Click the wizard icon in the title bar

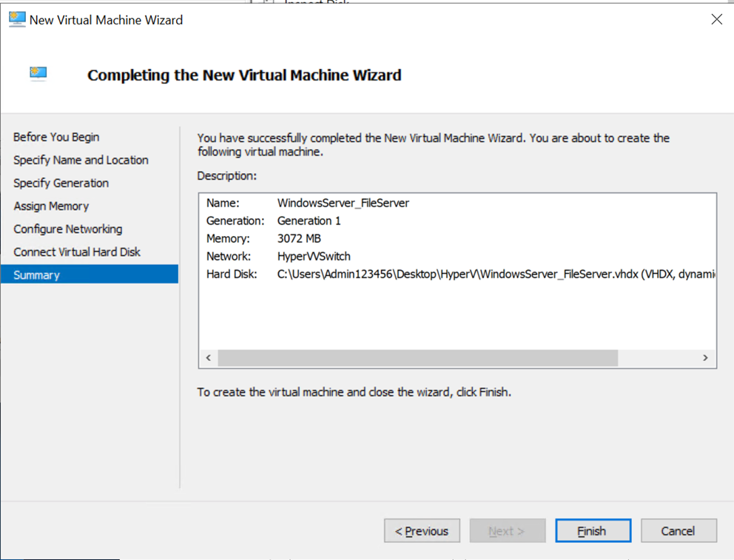coord(16,20)
